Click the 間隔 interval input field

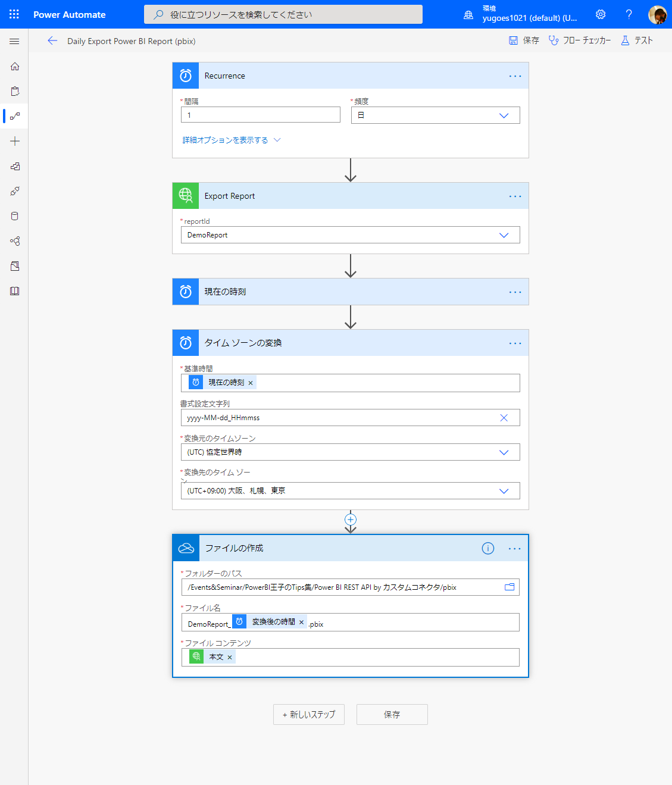coord(261,115)
